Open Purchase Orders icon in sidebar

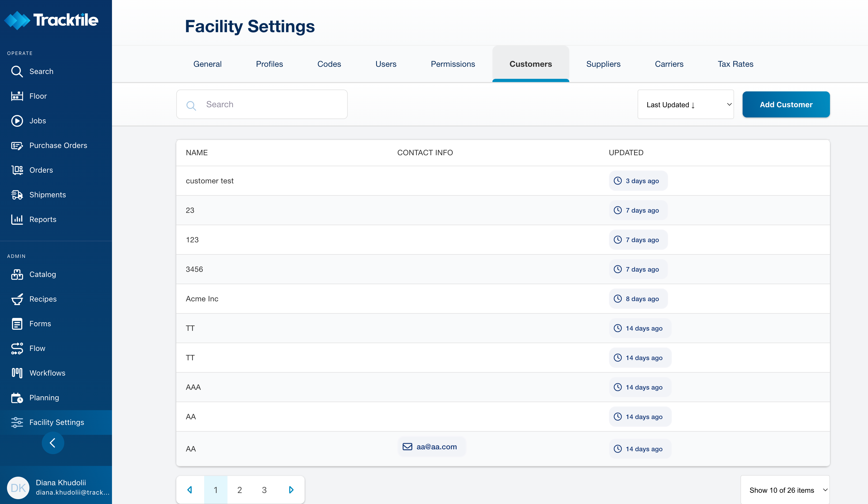click(x=17, y=146)
